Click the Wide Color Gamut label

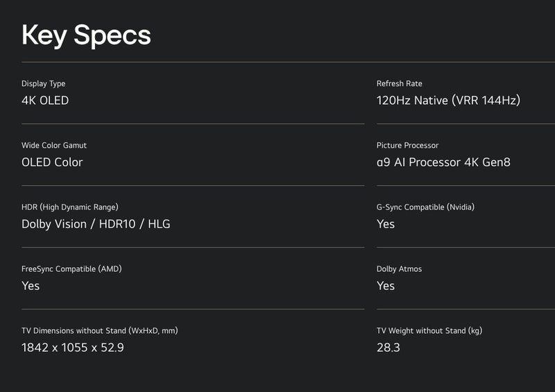pyautogui.click(x=54, y=146)
